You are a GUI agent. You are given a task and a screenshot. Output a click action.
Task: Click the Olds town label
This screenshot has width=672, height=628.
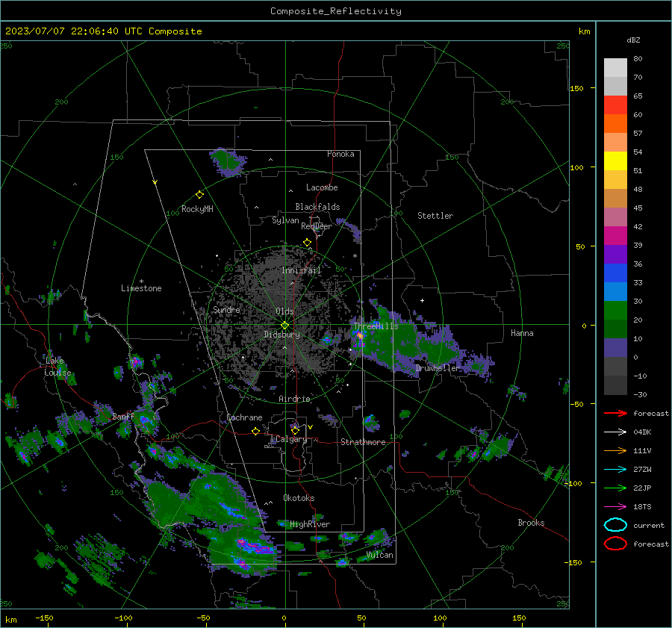coord(284,311)
